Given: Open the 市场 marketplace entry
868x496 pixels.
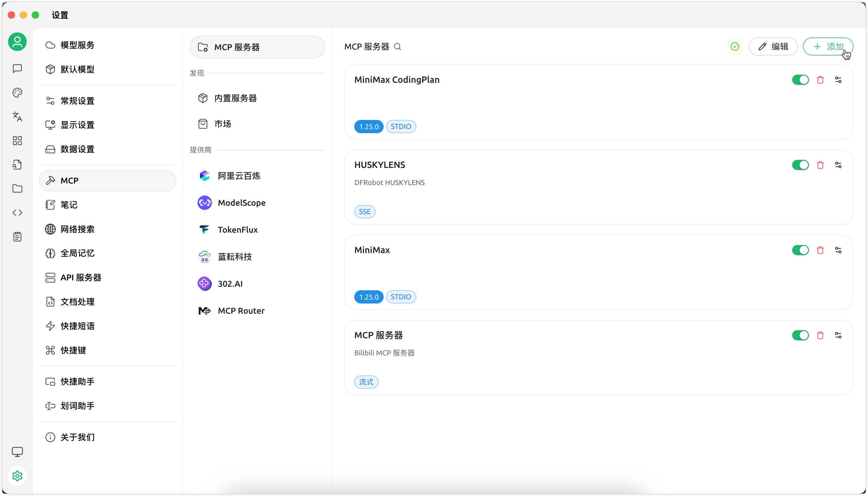Looking at the screenshot, I should point(222,124).
